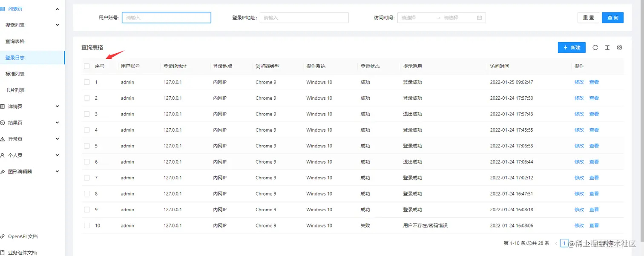644x256 pixels.
Task: Click 修改 in row 3
Action: pos(579,114)
